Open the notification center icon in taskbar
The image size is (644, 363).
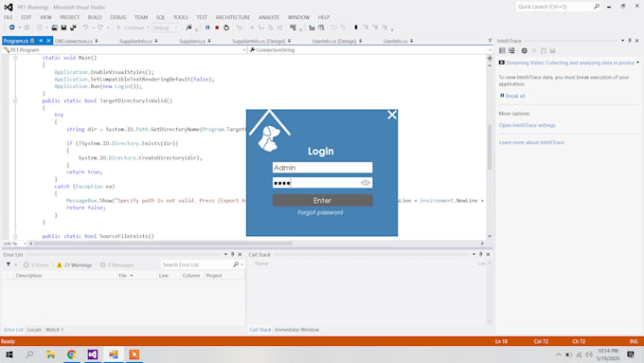point(631,354)
